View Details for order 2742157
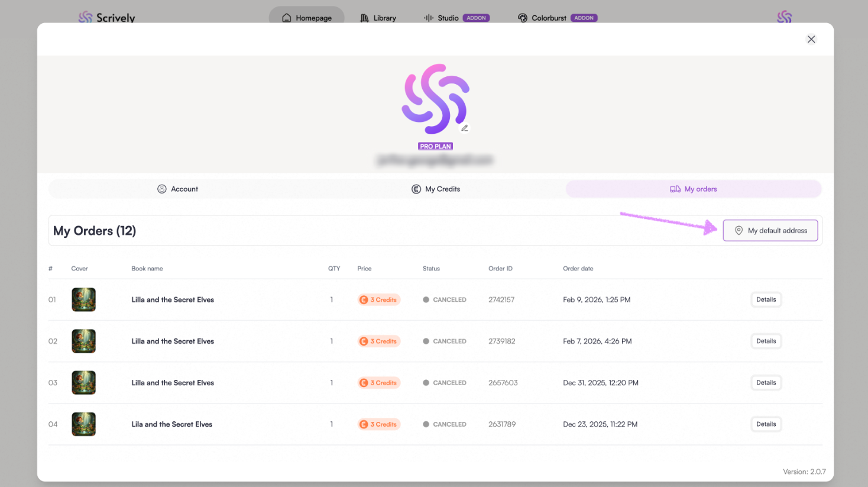The width and height of the screenshot is (868, 487). (766, 299)
